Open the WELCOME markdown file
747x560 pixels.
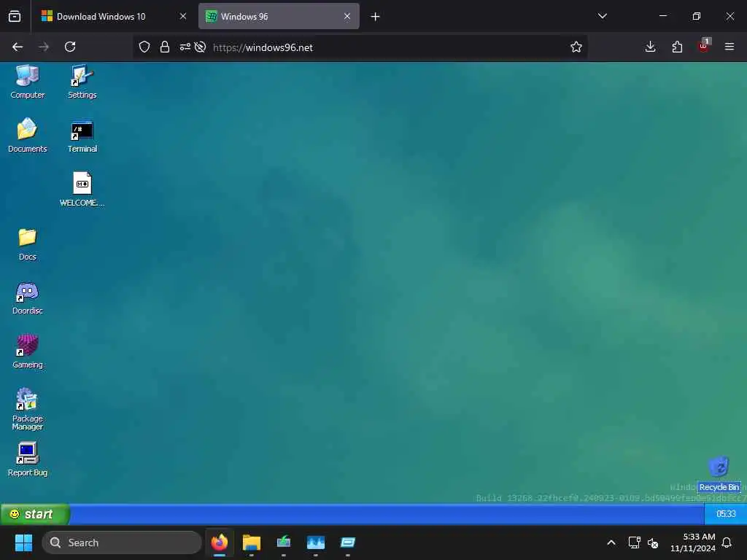[x=82, y=189]
